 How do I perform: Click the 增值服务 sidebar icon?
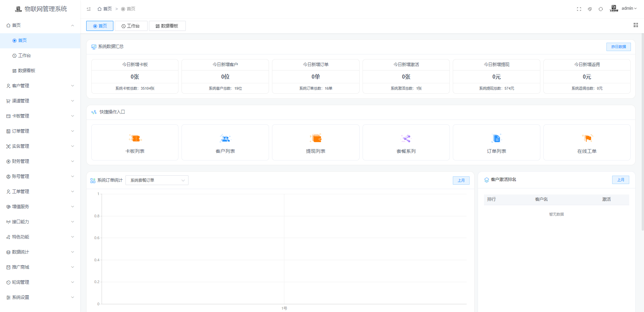point(8,207)
